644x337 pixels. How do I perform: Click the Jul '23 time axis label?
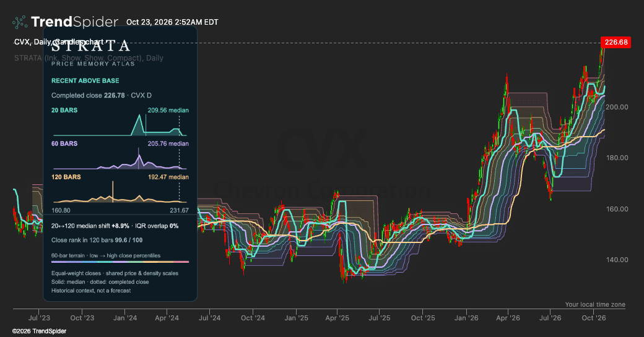(39, 318)
